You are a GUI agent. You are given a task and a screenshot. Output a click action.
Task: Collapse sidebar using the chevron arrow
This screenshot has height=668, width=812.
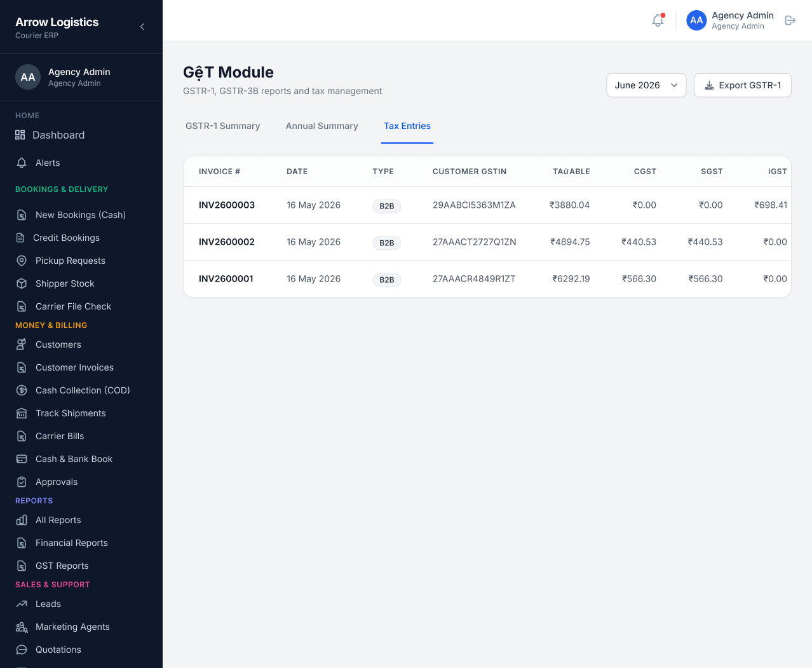(x=142, y=27)
